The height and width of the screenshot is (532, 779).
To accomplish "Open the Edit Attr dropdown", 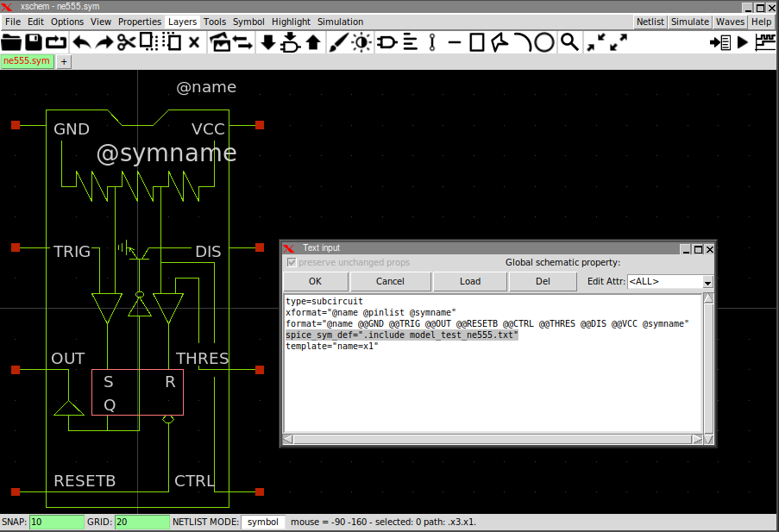I will (707, 282).
